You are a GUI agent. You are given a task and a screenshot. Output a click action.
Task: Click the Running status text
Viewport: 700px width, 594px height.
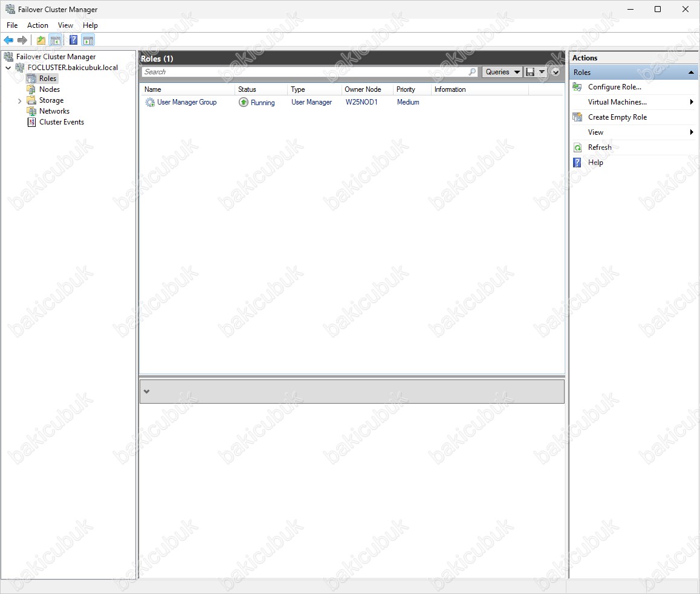point(262,103)
